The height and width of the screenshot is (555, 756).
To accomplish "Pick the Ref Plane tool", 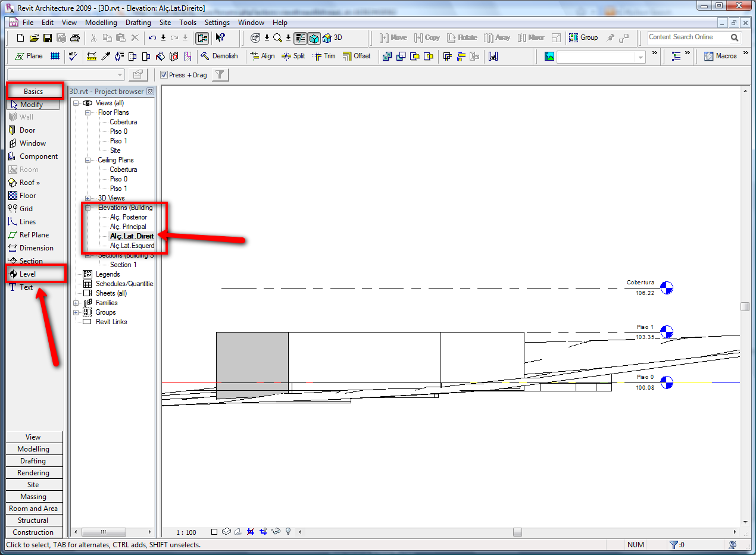I will tap(33, 235).
